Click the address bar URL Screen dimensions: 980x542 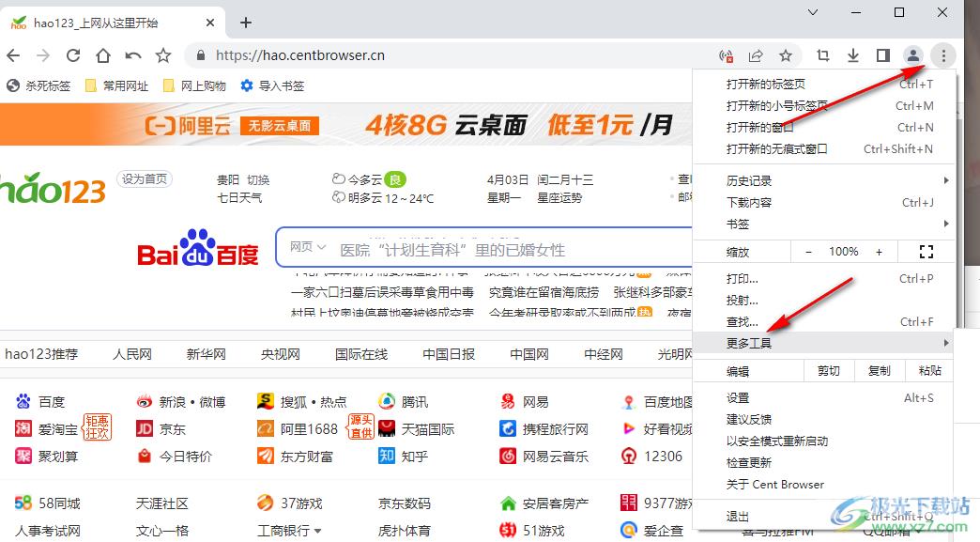[x=300, y=55]
